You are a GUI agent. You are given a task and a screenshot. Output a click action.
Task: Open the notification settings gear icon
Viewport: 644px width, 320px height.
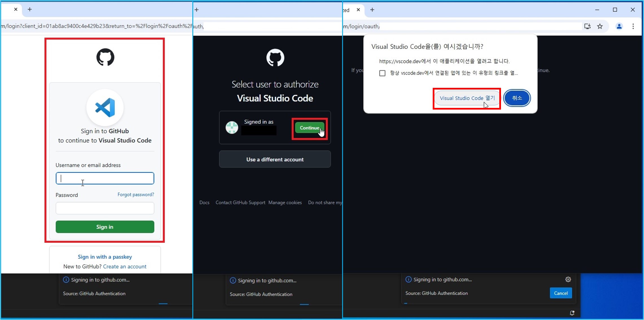tap(568, 279)
